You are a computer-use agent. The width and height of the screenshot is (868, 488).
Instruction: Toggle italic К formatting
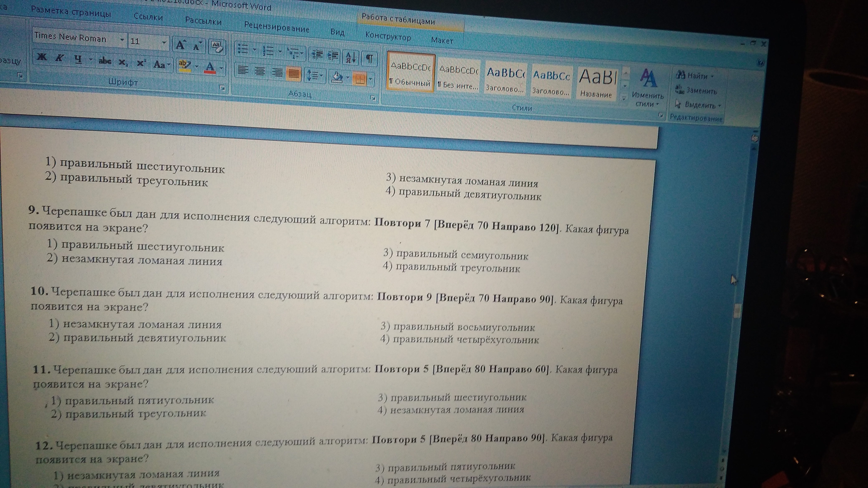tap(60, 58)
